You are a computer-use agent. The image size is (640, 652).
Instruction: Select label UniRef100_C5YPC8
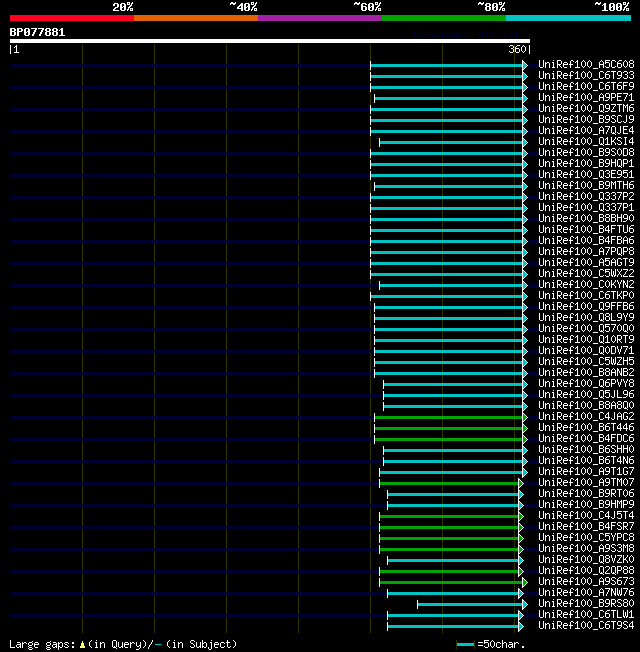586,538
